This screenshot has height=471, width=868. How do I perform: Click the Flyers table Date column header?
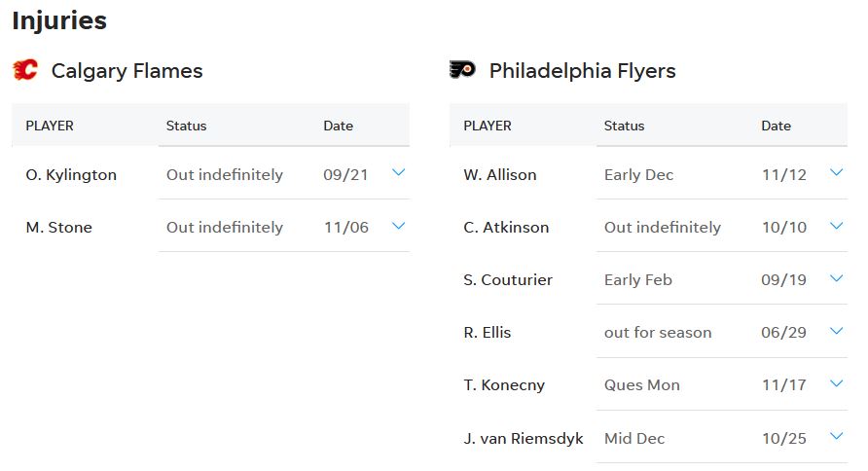(776, 126)
